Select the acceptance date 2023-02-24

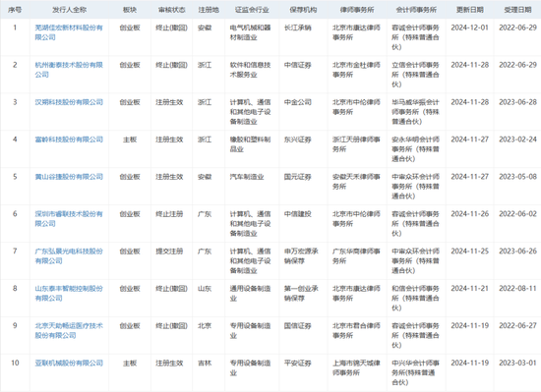pos(517,140)
